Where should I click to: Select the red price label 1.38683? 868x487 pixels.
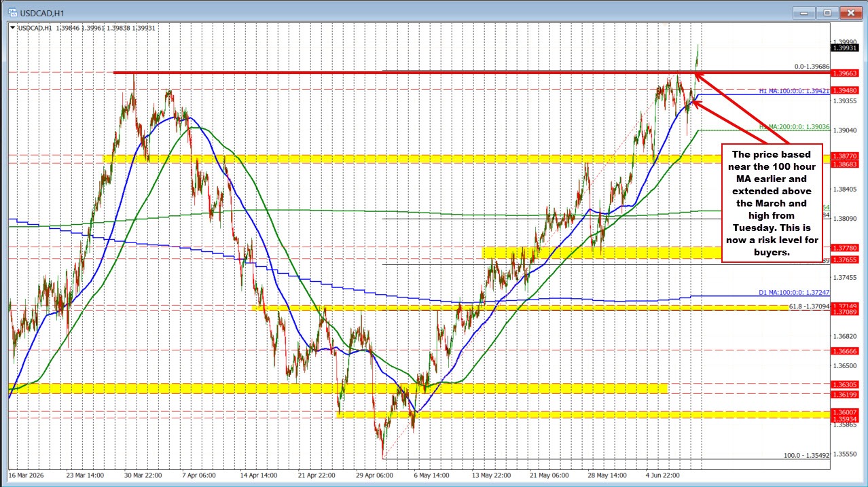(x=846, y=164)
